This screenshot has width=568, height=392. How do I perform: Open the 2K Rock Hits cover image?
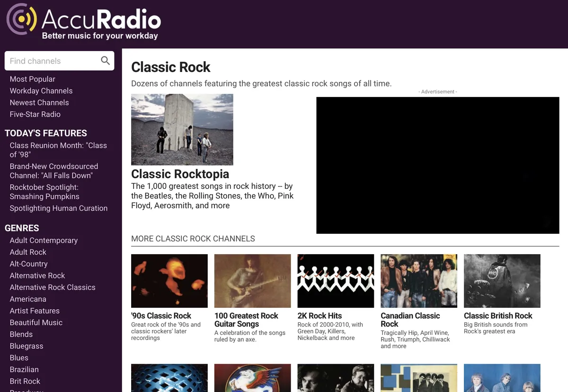tap(336, 281)
